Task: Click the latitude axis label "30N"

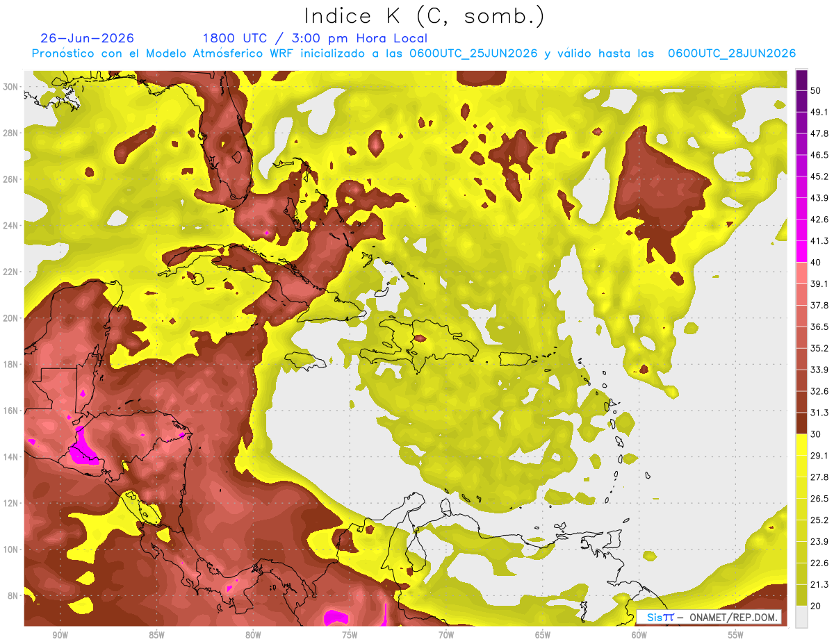Action: tap(11, 87)
